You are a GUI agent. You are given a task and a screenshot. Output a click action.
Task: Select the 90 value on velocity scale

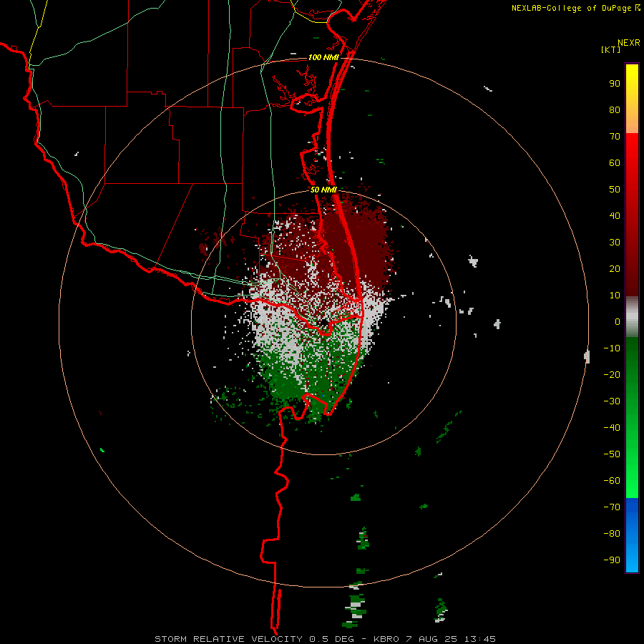615,84
